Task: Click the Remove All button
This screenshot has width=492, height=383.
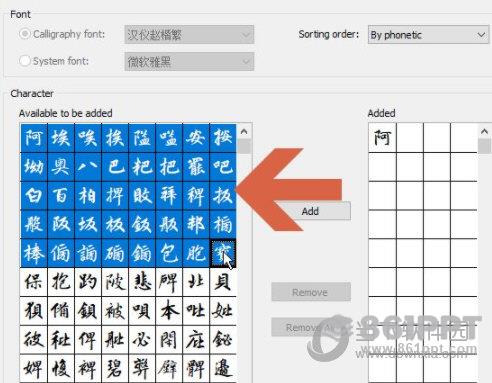Action: (311, 327)
